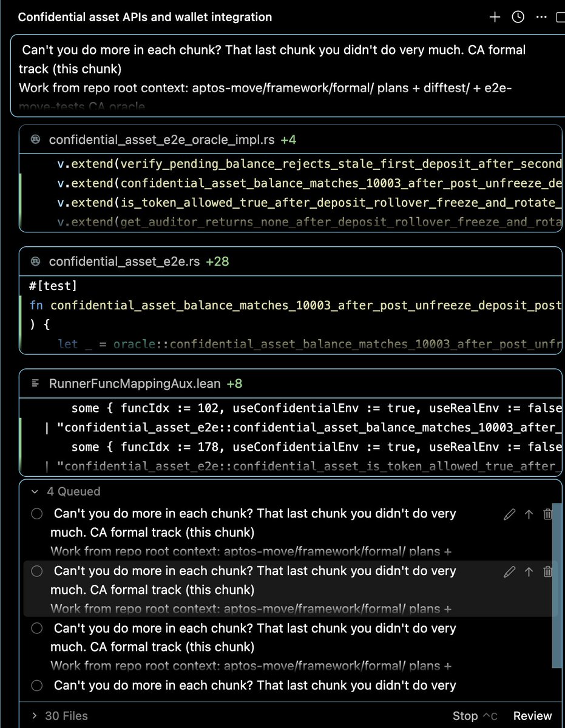Viewport: 565px width, 728px height.
Task: Click the file icon beside RunnerFuncMappingAux.lean
Action: (36, 383)
